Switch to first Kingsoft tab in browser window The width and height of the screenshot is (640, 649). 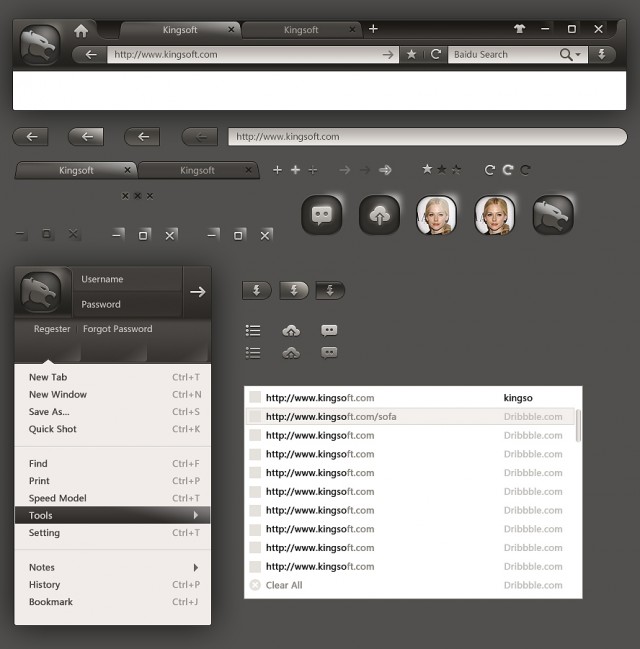click(180, 30)
